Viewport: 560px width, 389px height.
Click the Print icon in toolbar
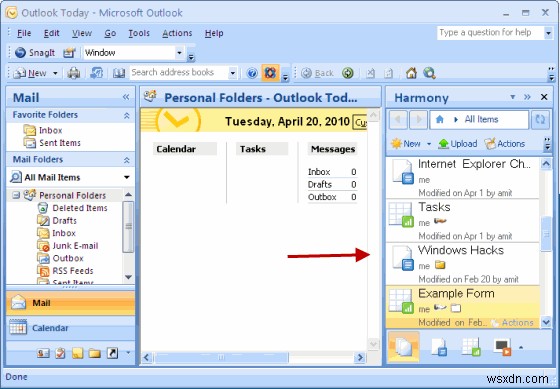(x=74, y=73)
